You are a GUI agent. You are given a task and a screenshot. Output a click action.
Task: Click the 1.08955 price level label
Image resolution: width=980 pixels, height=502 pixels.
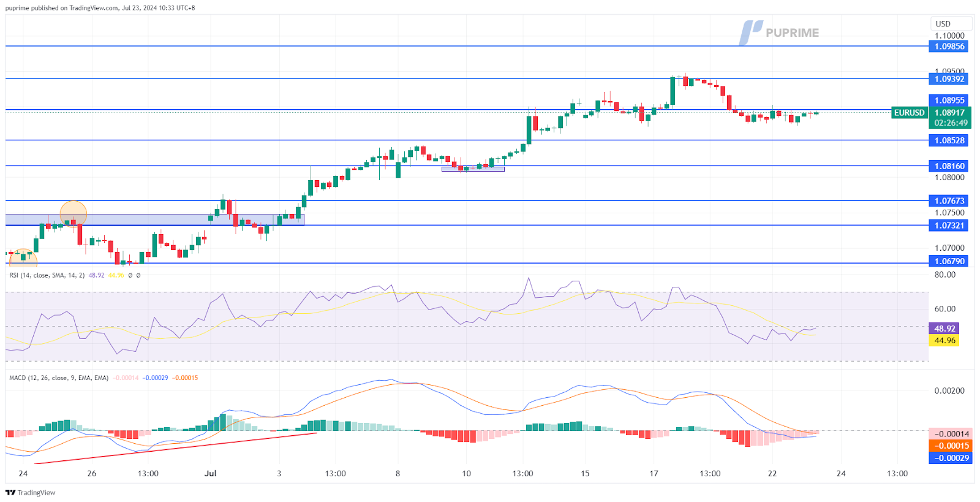tap(949, 101)
